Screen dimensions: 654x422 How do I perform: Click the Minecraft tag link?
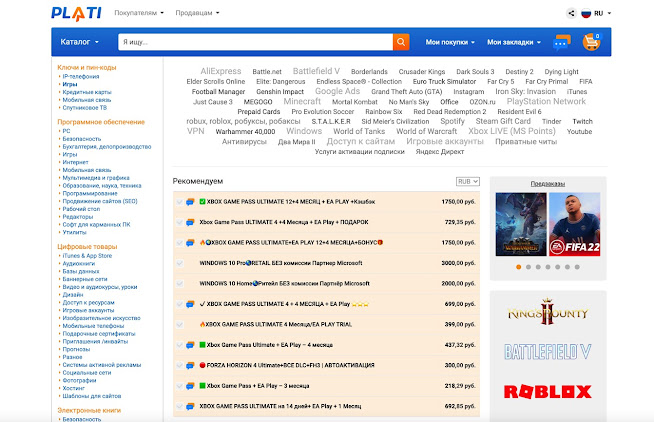coord(302,101)
